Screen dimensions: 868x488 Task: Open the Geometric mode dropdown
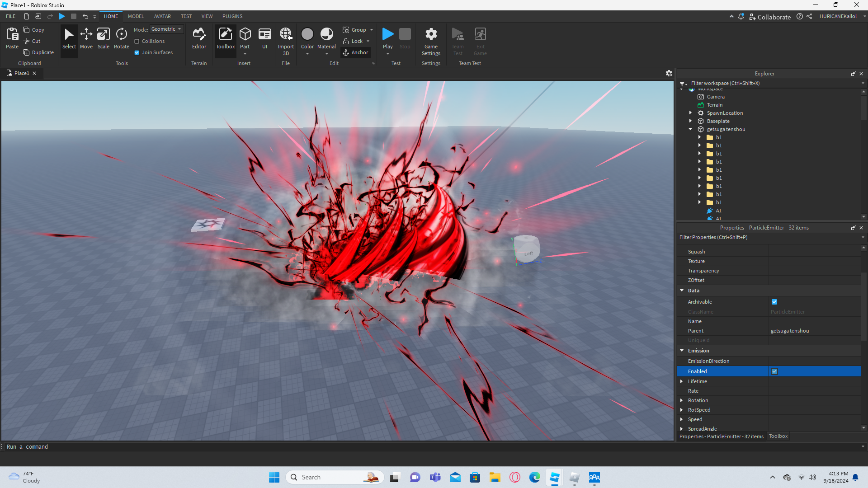[166, 29]
